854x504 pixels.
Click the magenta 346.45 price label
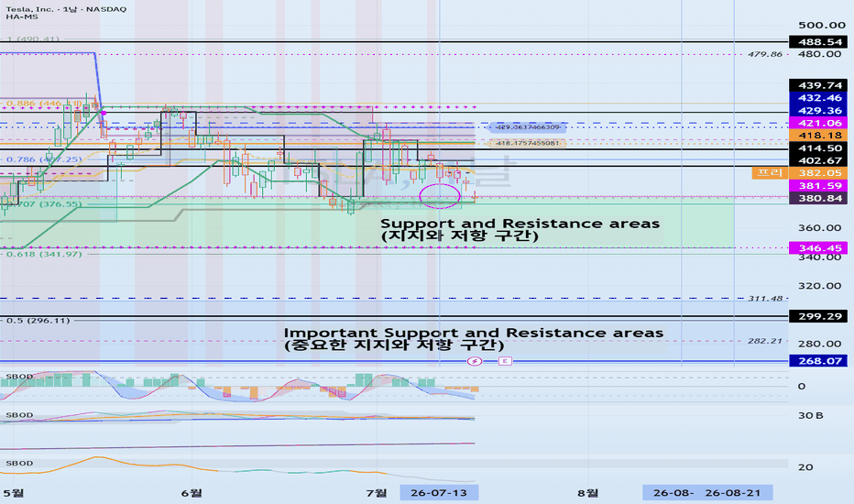[x=818, y=248]
